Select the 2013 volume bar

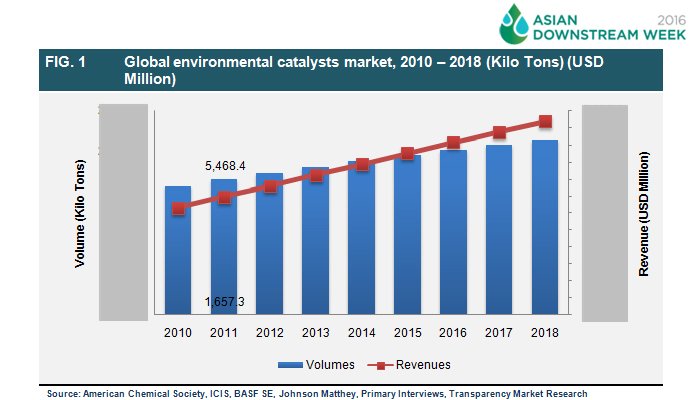coord(316,241)
